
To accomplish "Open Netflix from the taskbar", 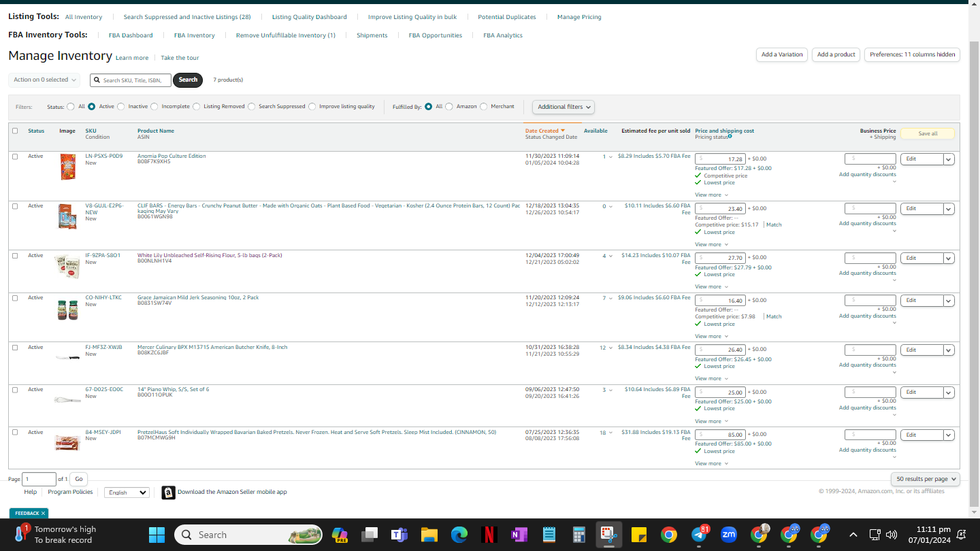I will click(489, 535).
